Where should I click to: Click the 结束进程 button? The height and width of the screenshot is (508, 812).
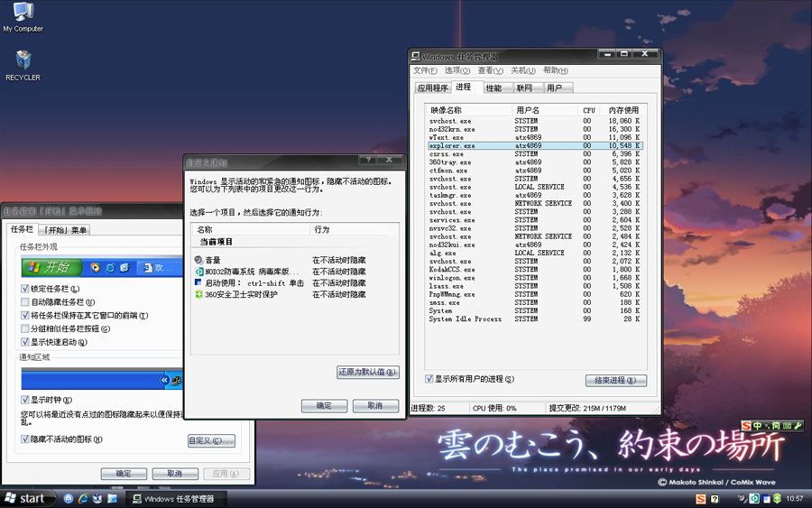click(615, 381)
